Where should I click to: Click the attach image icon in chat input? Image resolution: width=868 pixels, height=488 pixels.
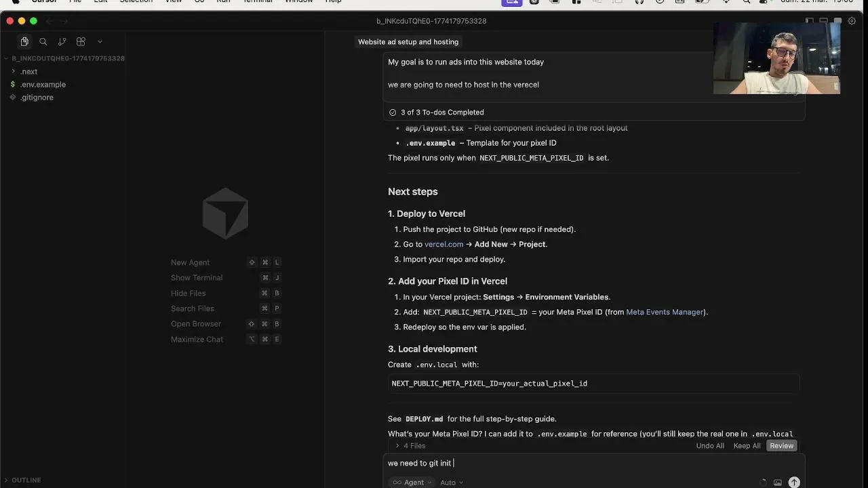pos(778,483)
